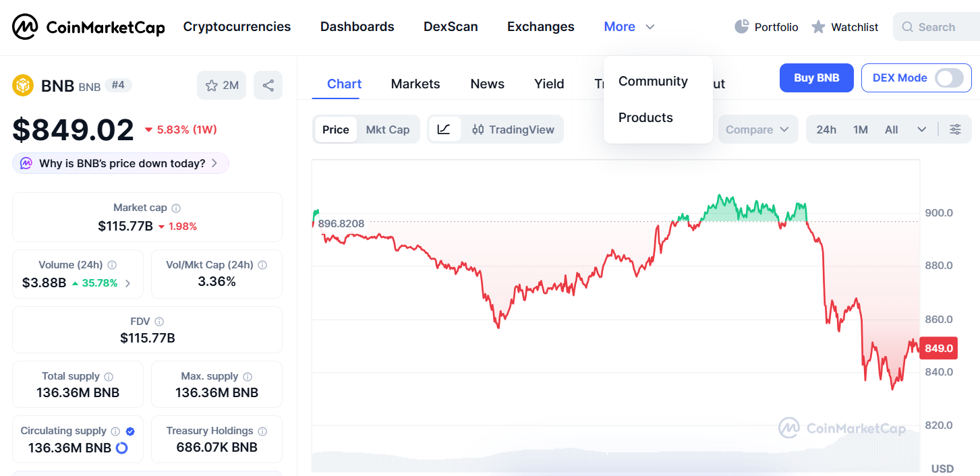Open the Markets tab

coord(415,84)
